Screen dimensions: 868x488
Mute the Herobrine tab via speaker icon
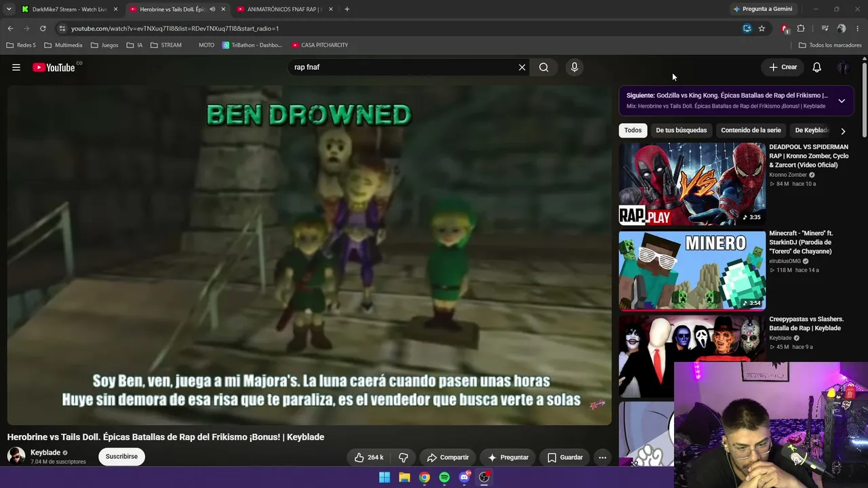[212, 9]
